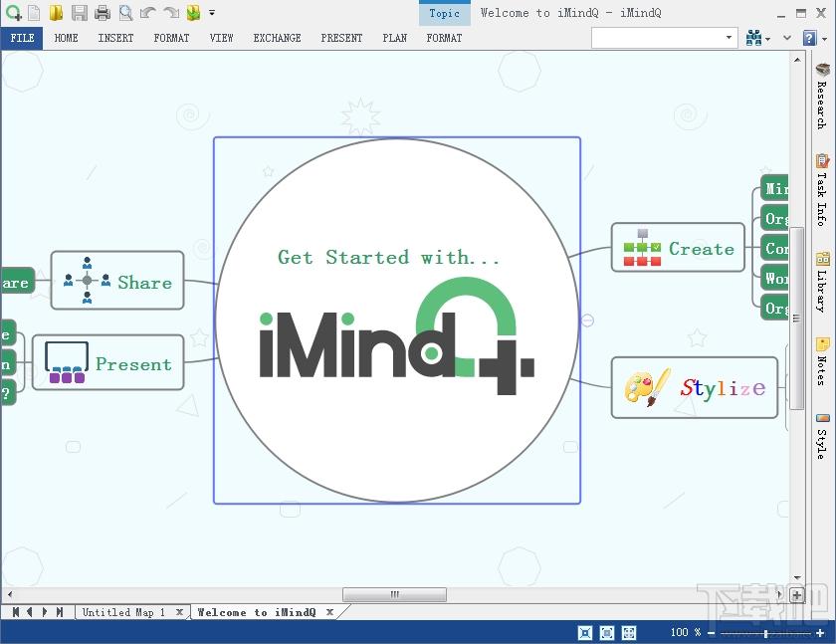Click the Stylize paint palette icon

tap(647, 387)
